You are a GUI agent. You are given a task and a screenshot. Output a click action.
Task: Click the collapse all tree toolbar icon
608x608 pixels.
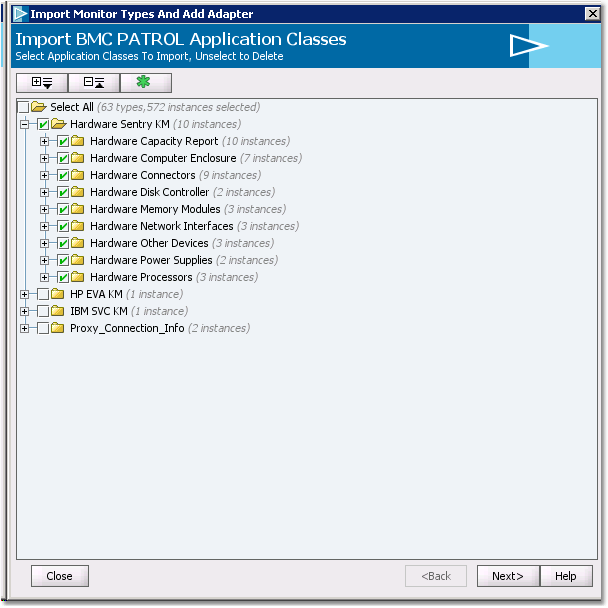click(x=94, y=83)
